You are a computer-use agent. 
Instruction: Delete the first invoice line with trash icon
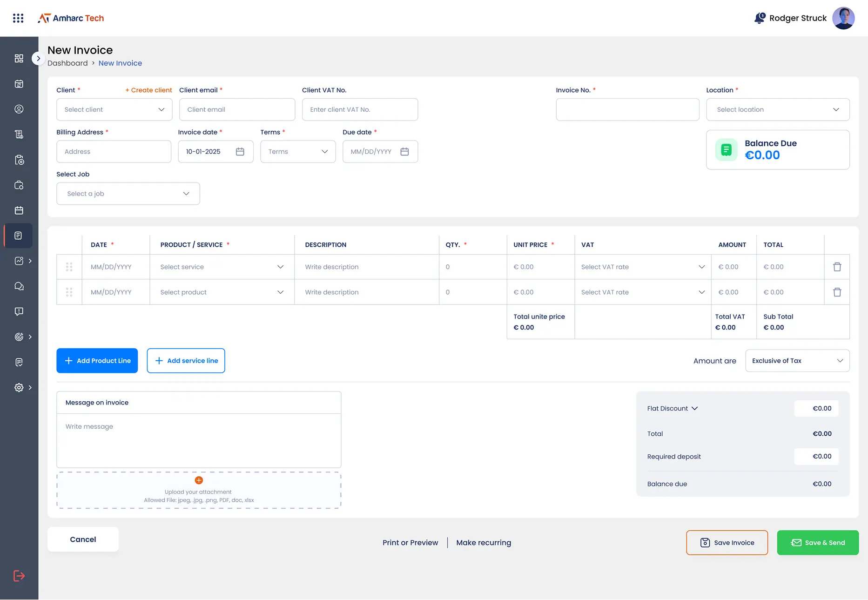coord(837,267)
